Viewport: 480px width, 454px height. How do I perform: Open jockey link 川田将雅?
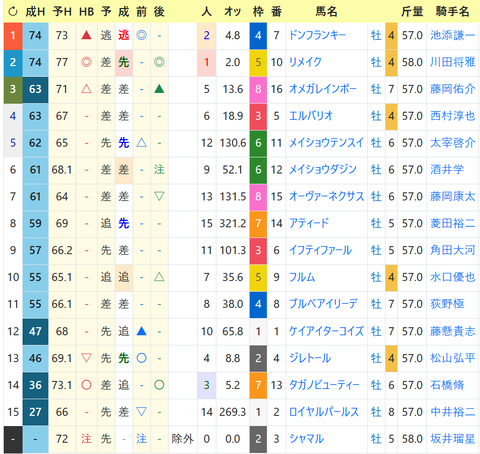point(452,62)
